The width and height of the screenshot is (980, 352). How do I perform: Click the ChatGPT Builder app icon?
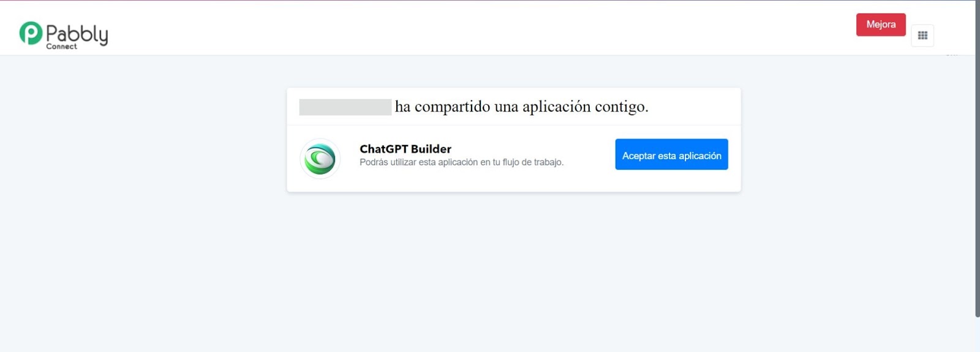(x=320, y=159)
